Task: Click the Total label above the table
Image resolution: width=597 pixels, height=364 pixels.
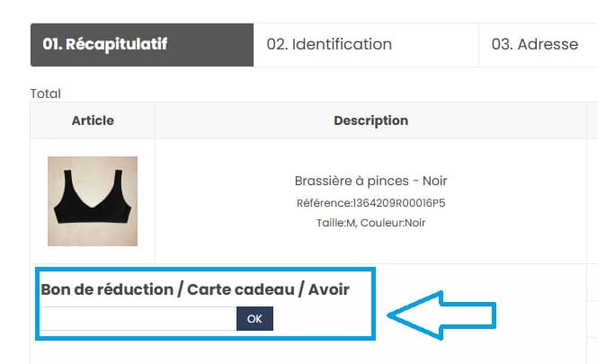Action: click(46, 93)
